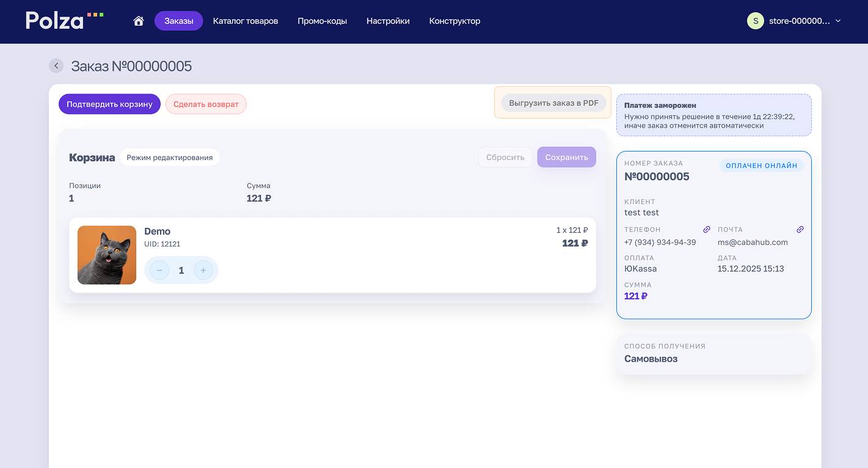868x468 pixels.
Task: Decrease Demo quantity with minus button
Action: (159, 270)
